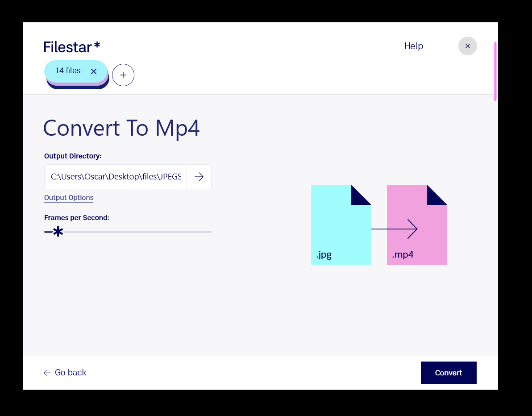Add more files with the plus button
The height and width of the screenshot is (416, 532).
(123, 75)
